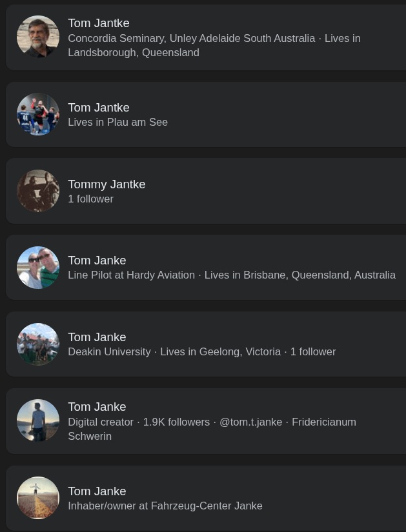Click the Line Pilot Tom Janke's avatar
Screen dimensions: 406x532
38,268
